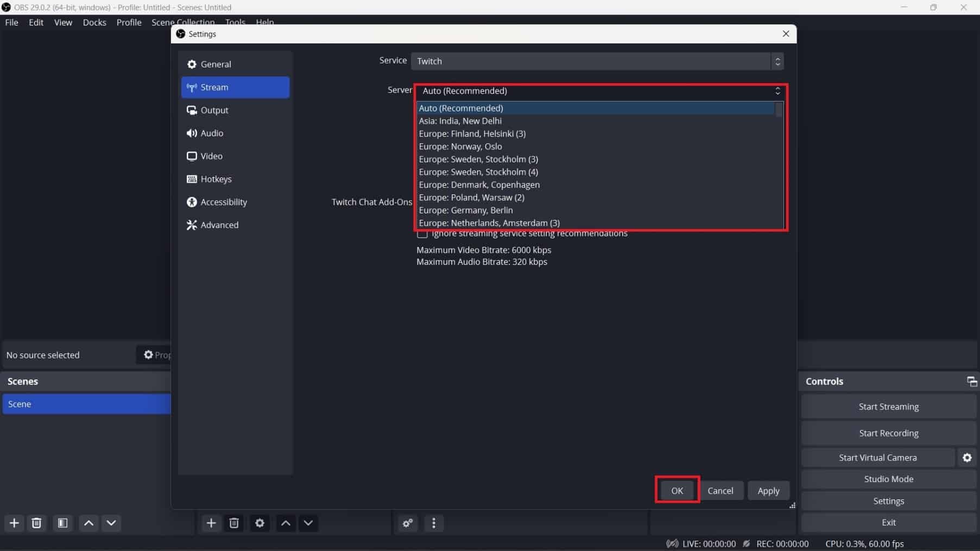Click Start Recording in Controls

click(x=889, y=433)
